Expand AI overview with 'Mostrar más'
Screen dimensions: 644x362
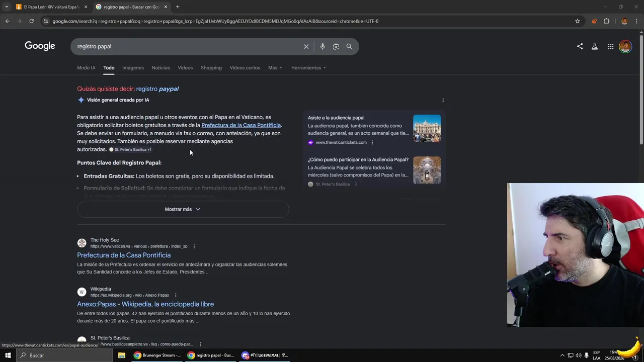tap(183, 209)
